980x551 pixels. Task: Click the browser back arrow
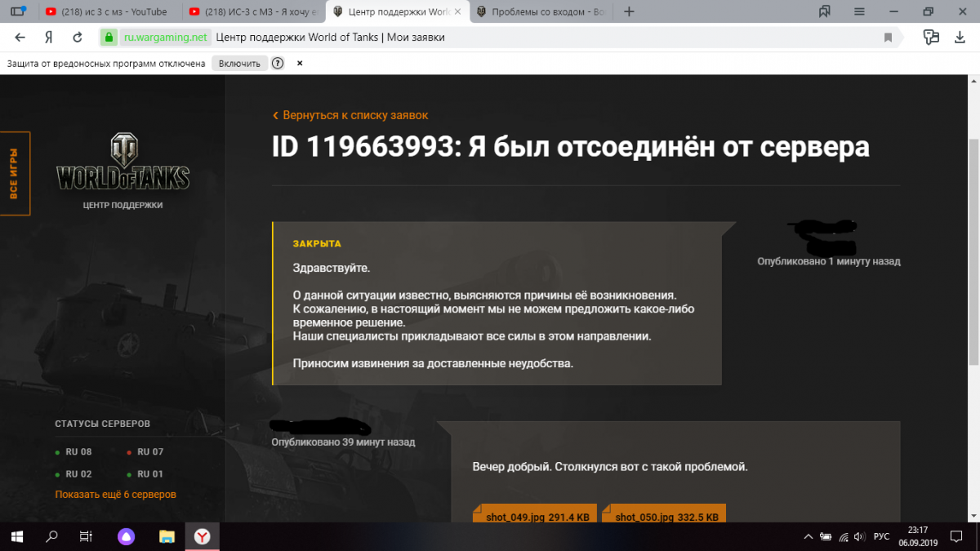(20, 38)
